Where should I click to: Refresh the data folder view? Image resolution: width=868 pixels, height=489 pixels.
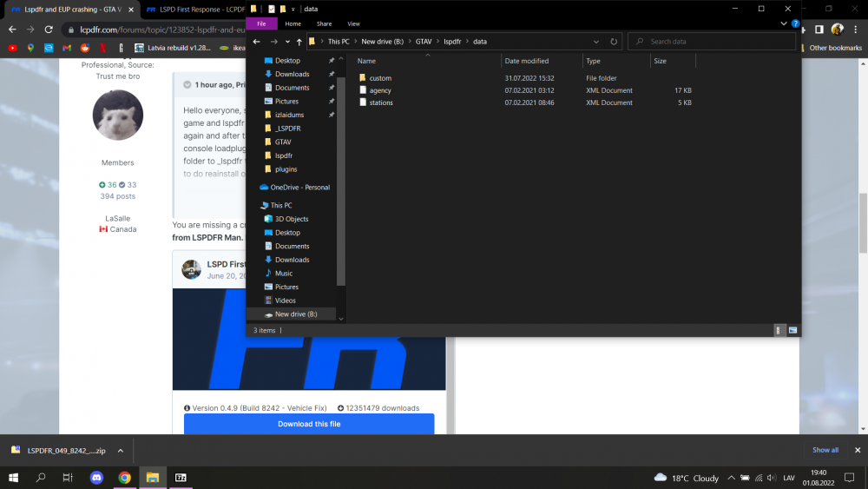[614, 42]
